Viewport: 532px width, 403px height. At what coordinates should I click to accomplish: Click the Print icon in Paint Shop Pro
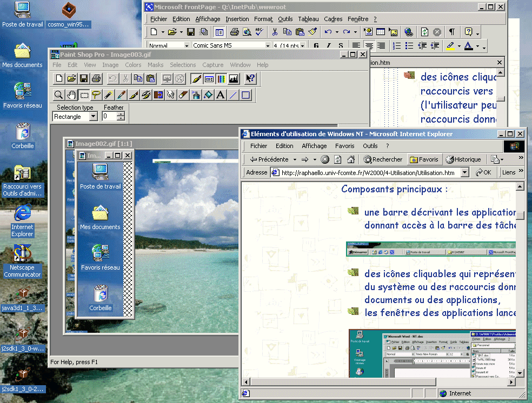[x=96, y=79]
